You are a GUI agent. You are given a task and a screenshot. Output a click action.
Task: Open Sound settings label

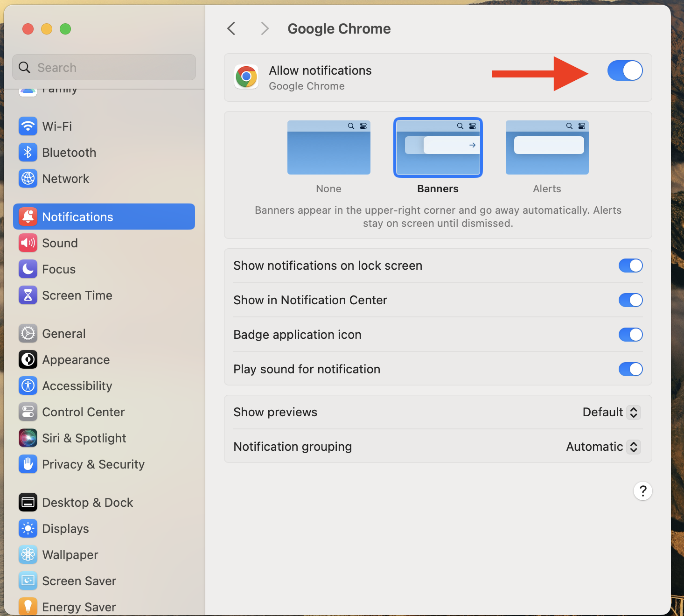pos(60,243)
